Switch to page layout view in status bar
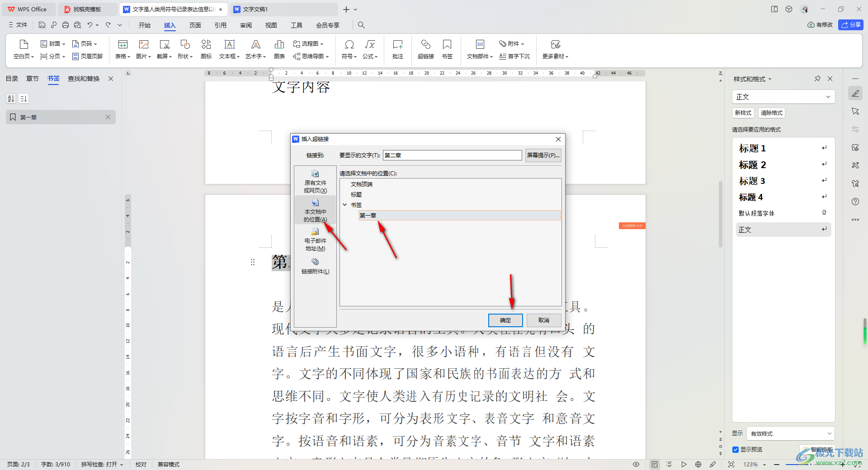The width and height of the screenshot is (868, 470). tap(655, 464)
